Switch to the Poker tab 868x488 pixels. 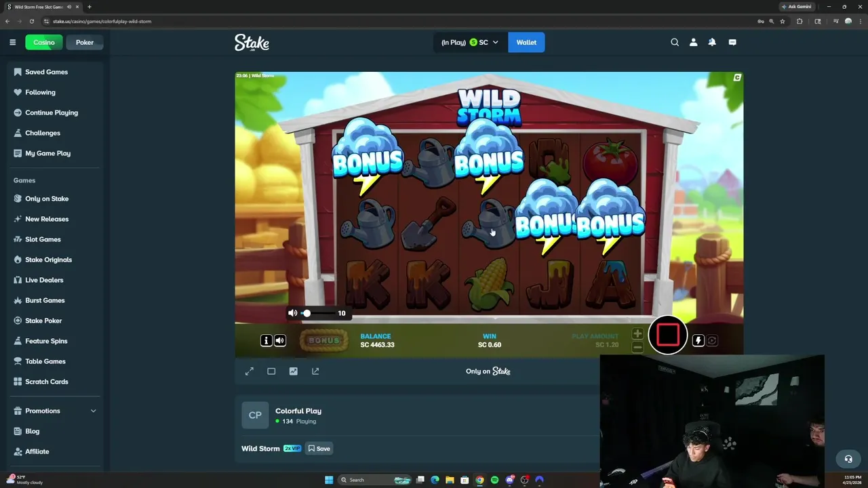(x=85, y=42)
